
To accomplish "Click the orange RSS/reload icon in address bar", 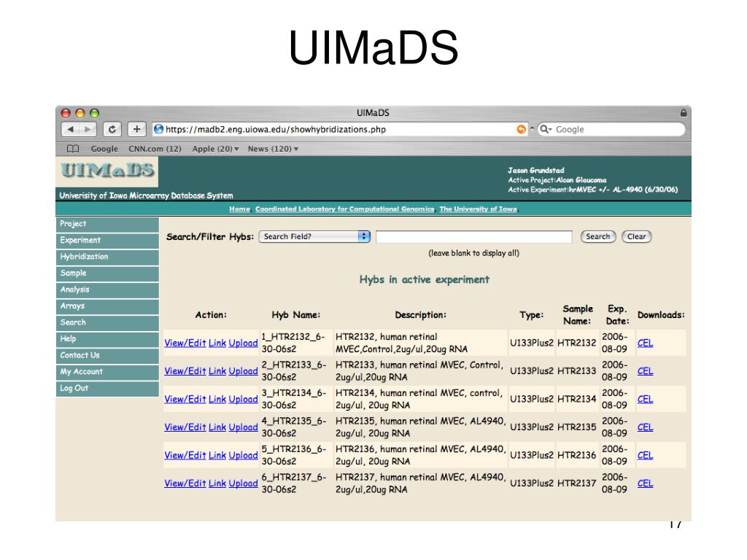I will coord(521,129).
